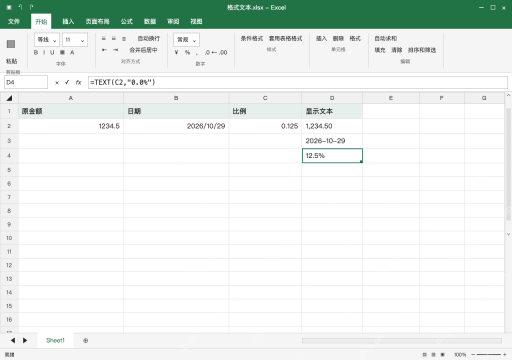Screen dimensions: 512x360
Task: Open the font name dropdown (等线)
Action: (47, 40)
